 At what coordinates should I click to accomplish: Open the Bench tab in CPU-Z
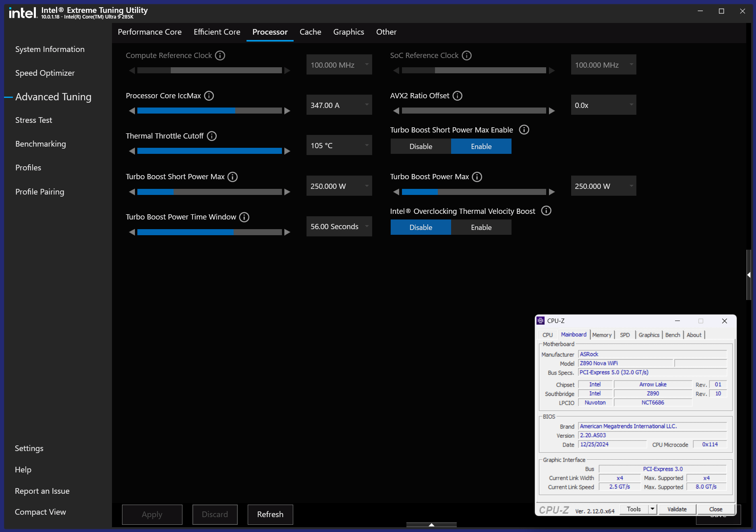(x=673, y=335)
